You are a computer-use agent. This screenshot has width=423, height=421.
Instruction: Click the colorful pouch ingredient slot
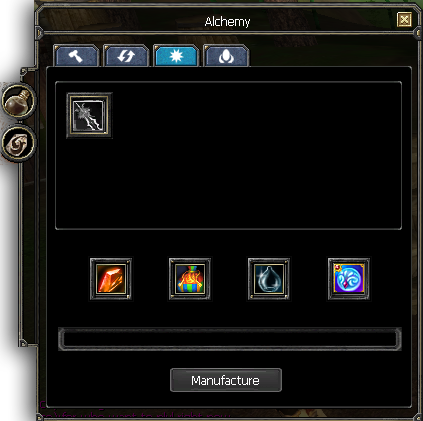[x=190, y=279]
